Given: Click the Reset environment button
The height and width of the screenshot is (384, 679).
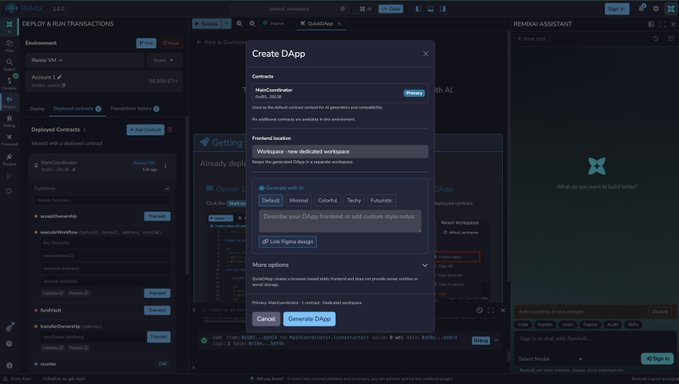Looking at the screenshot, I should click(171, 43).
